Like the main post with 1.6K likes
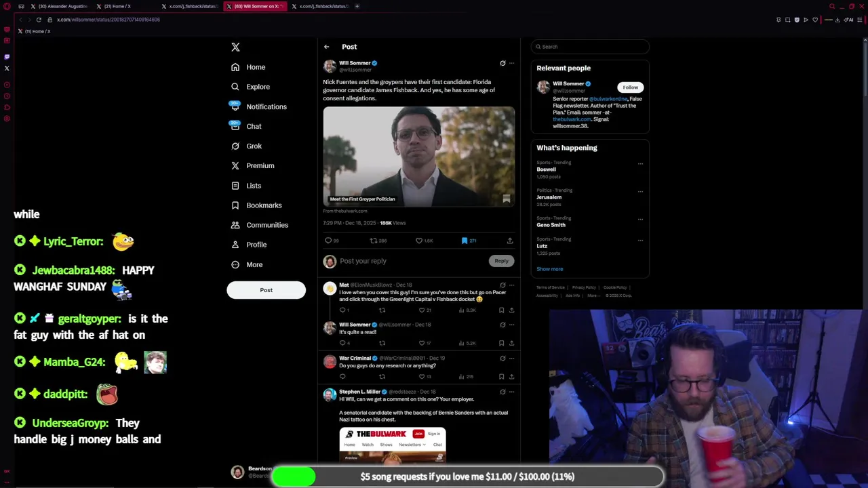Image resolution: width=868 pixels, height=488 pixels. point(424,241)
